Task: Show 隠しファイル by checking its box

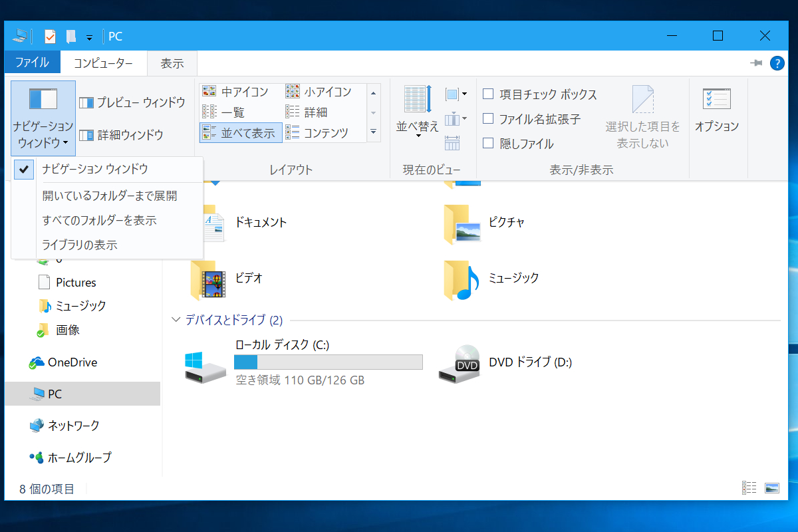Action: coord(487,143)
